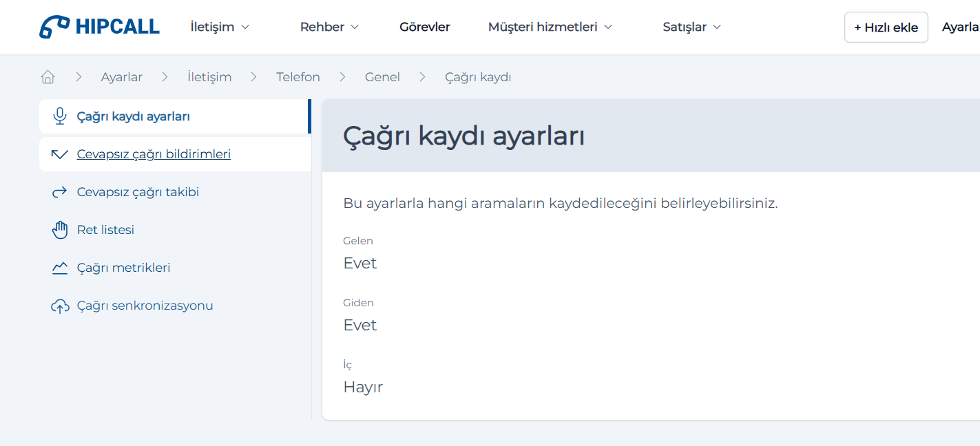Expand the İletişim dropdown menu
980x446 pixels.
[220, 27]
